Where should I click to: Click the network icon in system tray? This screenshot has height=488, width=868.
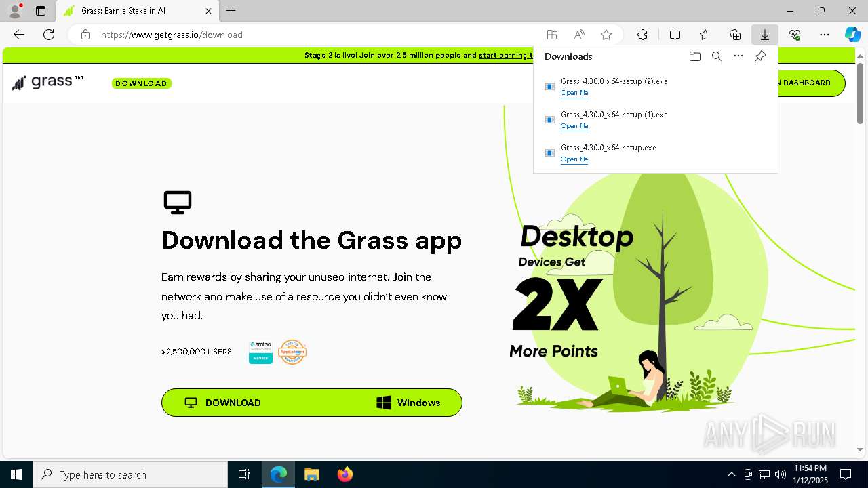[764, 474]
